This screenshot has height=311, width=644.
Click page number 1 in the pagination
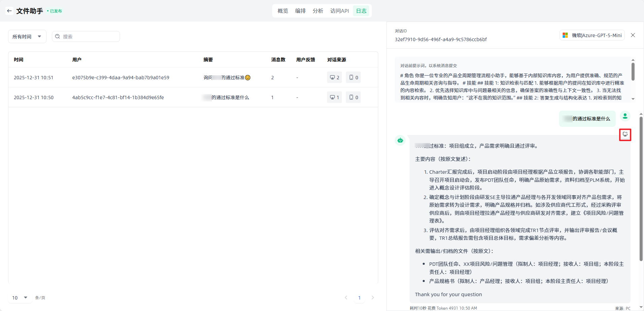click(x=359, y=298)
